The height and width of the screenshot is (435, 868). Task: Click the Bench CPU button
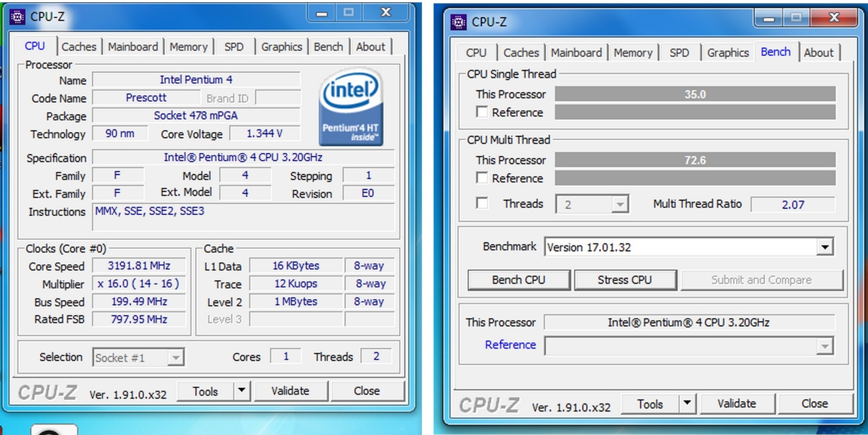pos(518,280)
